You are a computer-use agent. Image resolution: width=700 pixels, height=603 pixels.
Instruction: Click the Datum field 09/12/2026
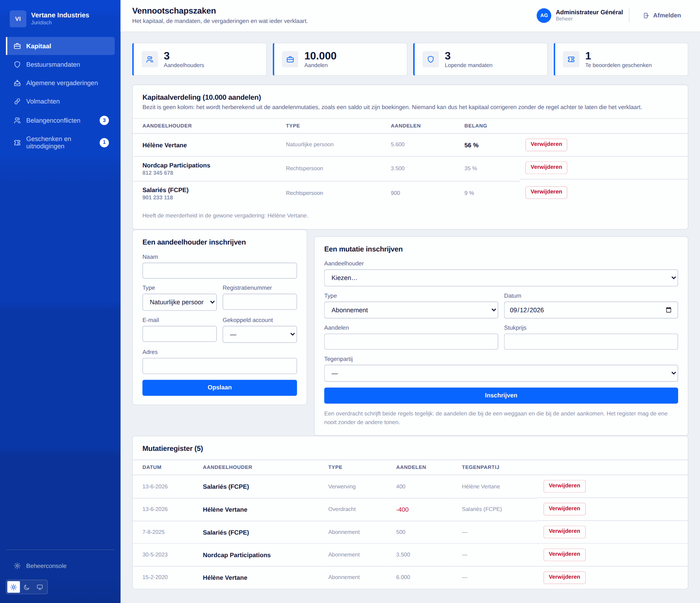coord(591,310)
